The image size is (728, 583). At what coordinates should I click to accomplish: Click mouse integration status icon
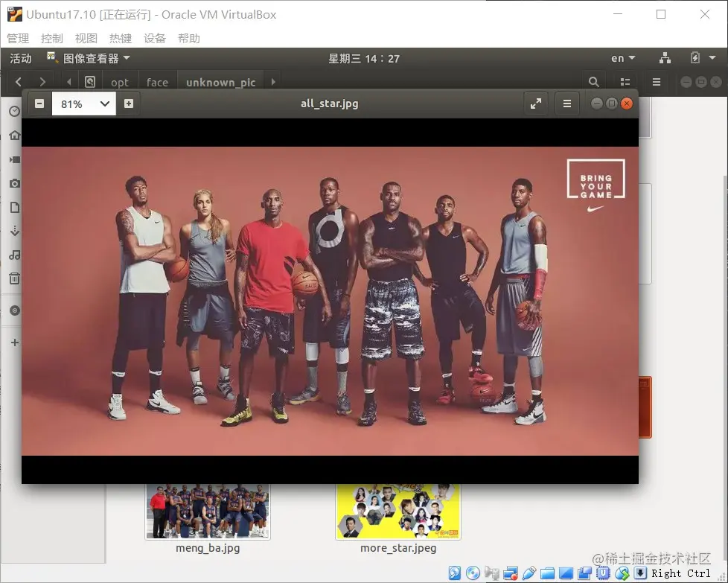[x=622, y=573]
